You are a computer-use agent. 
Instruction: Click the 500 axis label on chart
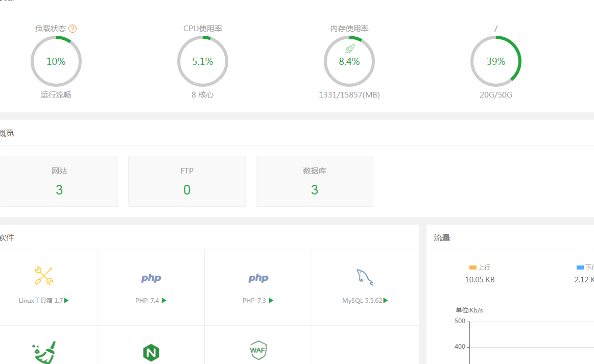(460, 321)
